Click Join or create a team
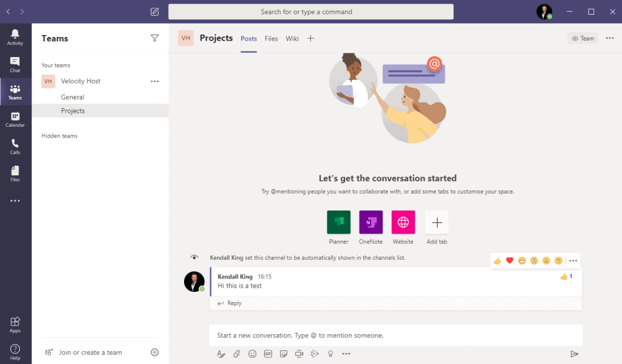Screen dimensions: 622x364 point(90,352)
